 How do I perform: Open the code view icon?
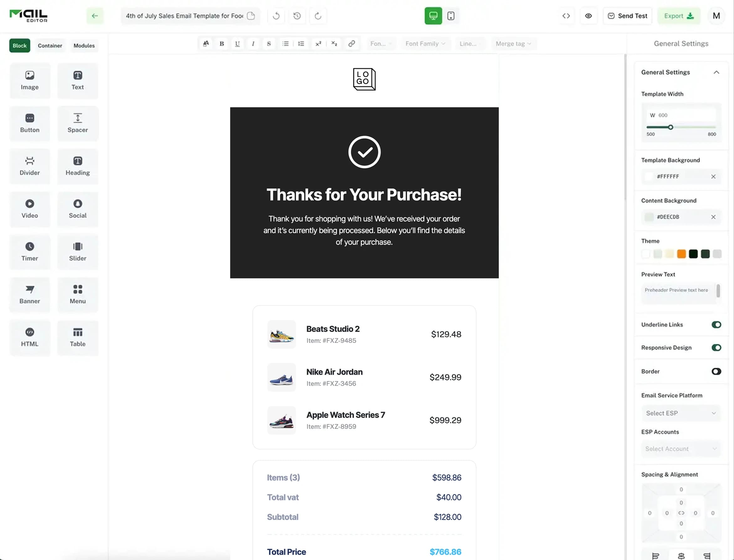[x=566, y=16]
